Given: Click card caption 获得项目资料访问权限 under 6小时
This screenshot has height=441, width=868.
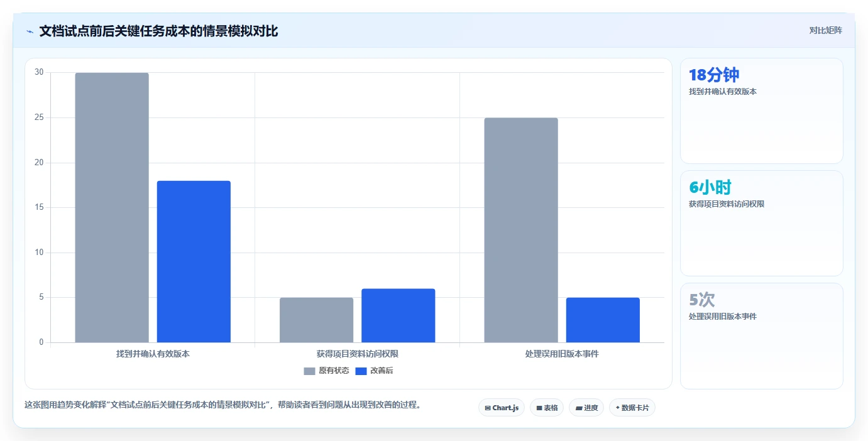Looking at the screenshot, I should [x=727, y=204].
